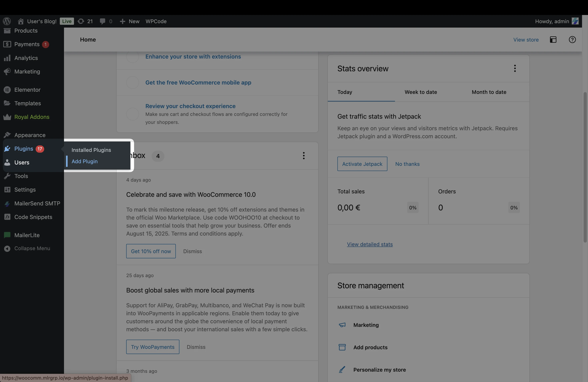Viewport: 588px width, 382px height.
Task: Dismiss the WooCommerce 10.0 note
Action: pos(192,251)
